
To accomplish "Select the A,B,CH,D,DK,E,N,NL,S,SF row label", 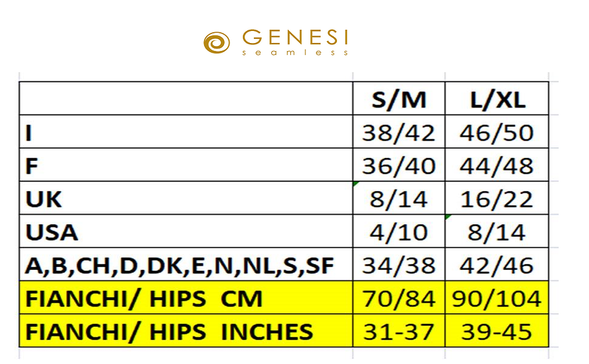I will [x=180, y=265].
